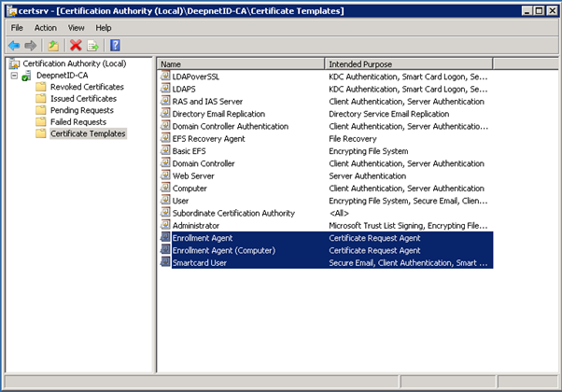Sort by Intended Purpose column header
562x392 pixels.
click(408, 63)
